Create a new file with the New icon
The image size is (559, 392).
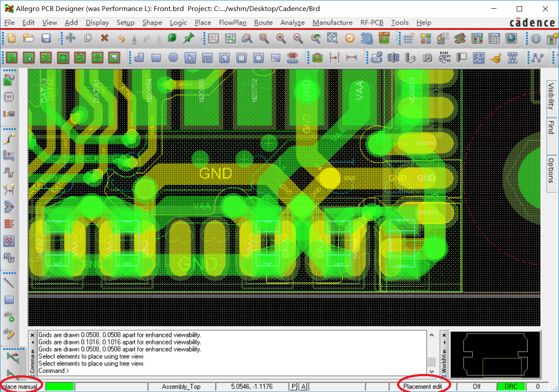point(12,39)
